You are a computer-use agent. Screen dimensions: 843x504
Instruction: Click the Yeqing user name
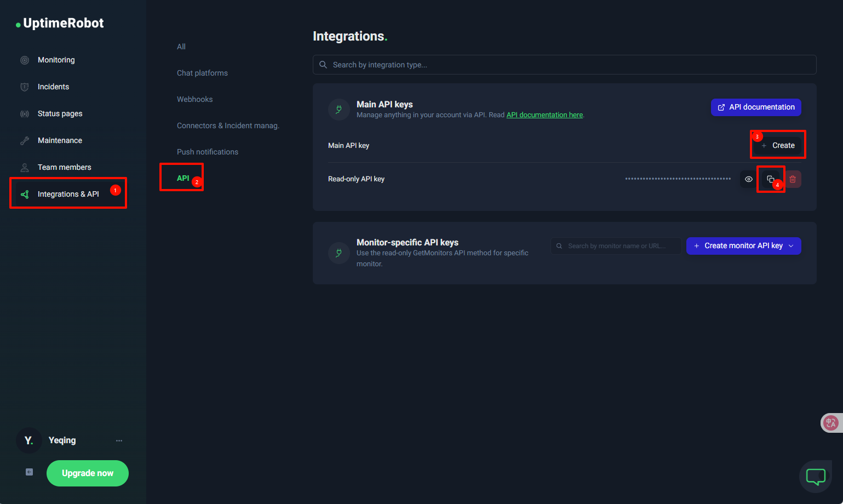click(62, 440)
